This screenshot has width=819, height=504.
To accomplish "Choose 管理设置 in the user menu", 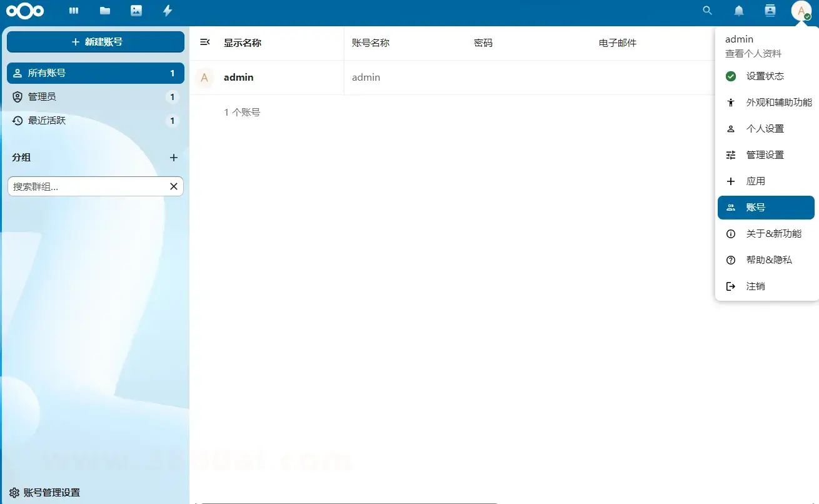I will (765, 155).
